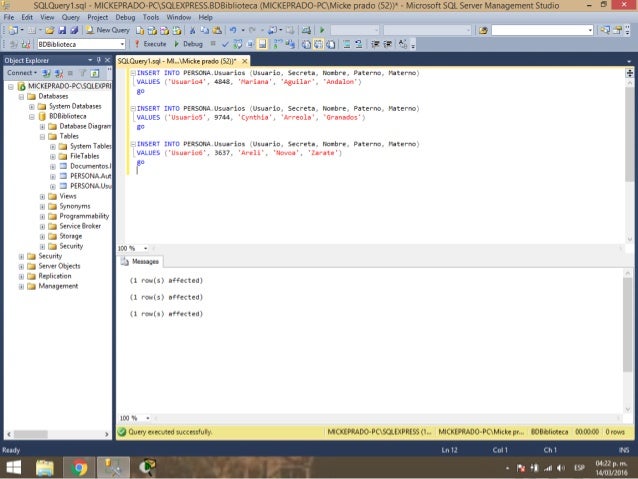This screenshot has height=479, width=638.
Task: Comment out the selected lines icon
Action: pyautogui.click(x=347, y=44)
